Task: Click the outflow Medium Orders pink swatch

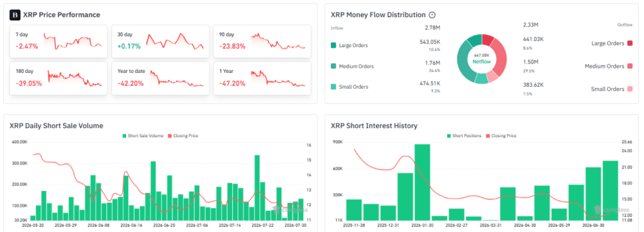Action: click(630, 66)
